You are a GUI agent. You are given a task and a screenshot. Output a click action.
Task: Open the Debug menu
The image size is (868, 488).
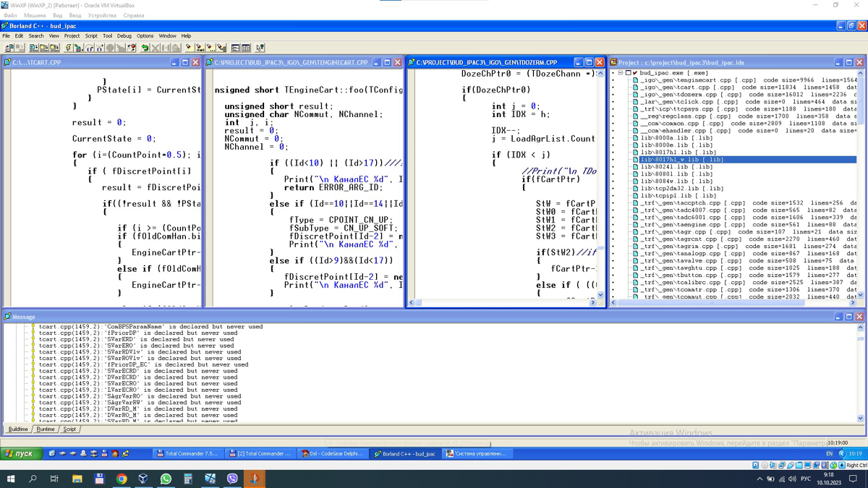point(124,35)
